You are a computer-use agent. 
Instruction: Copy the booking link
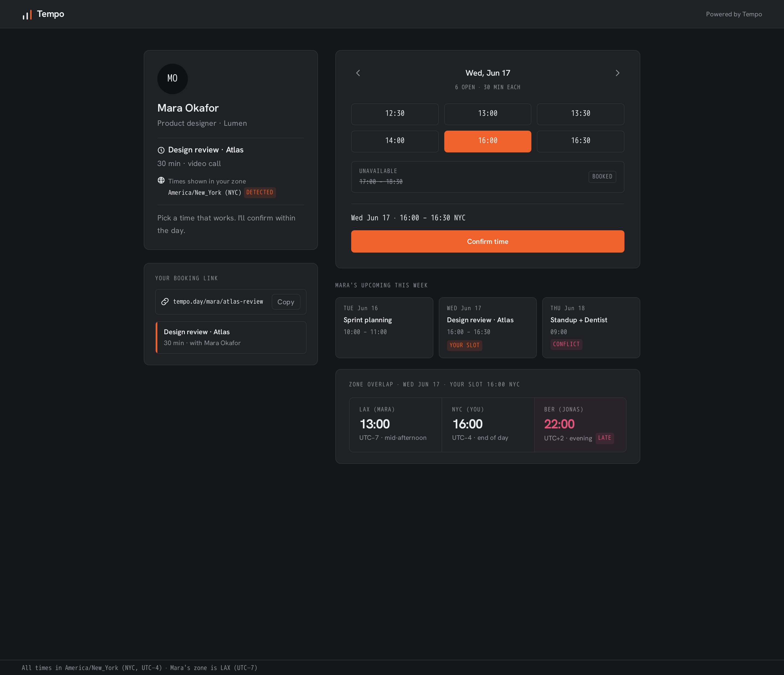[x=286, y=302]
